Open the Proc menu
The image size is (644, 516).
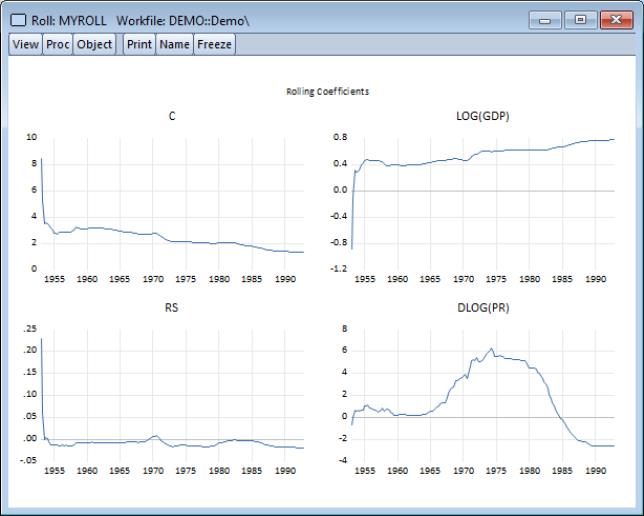pyautogui.click(x=57, y=44)
